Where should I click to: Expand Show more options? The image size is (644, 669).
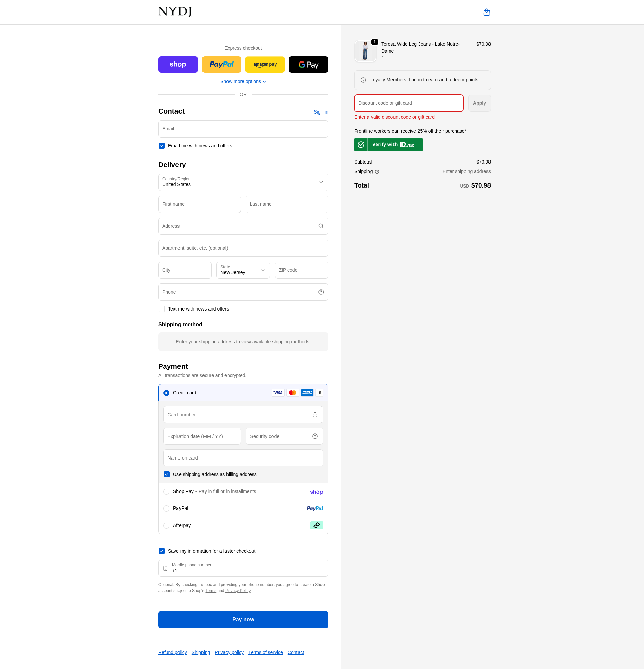243,81
